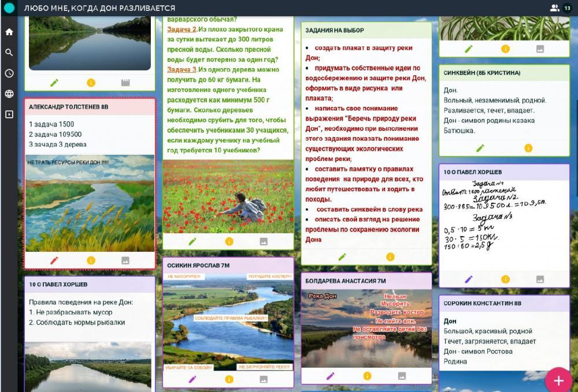The width and height of the screenshot is (578, 392).
Task: Click the rule '2. Соблюдать нормы рыбалки'
Action: (x=77, y=323)
